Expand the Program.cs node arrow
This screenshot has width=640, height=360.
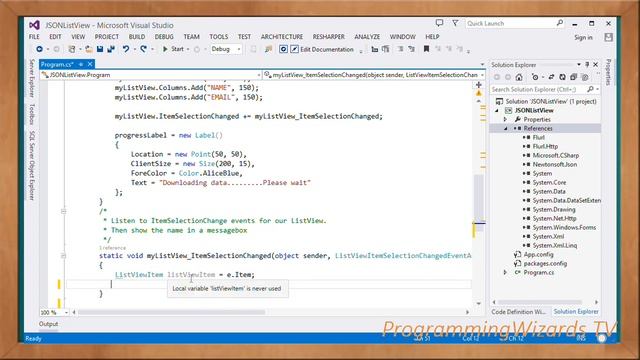point(505,272)
